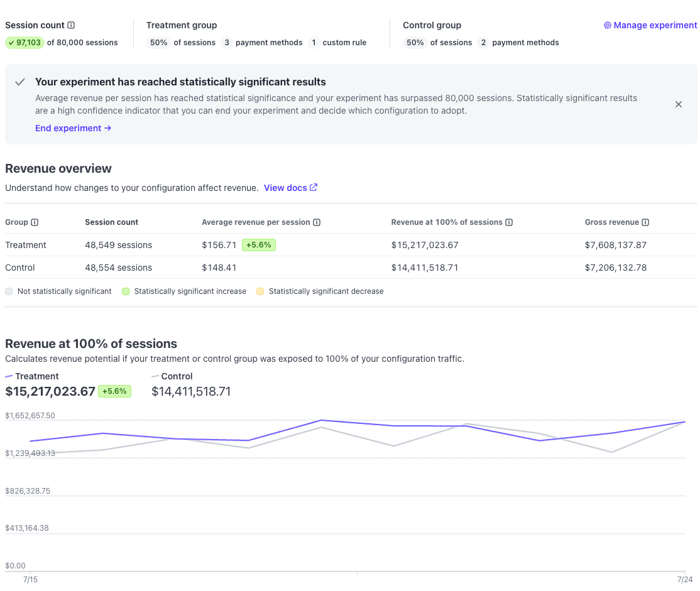Click the Treatment group custom rule count

pyautogui.click(x=314, y=43)
